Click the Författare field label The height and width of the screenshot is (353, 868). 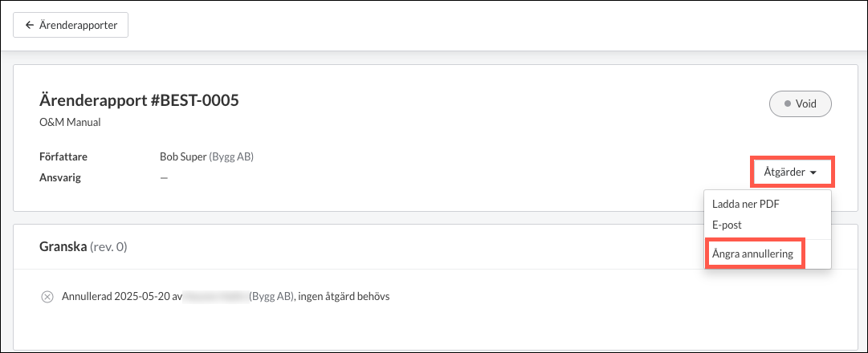point(63,157)
